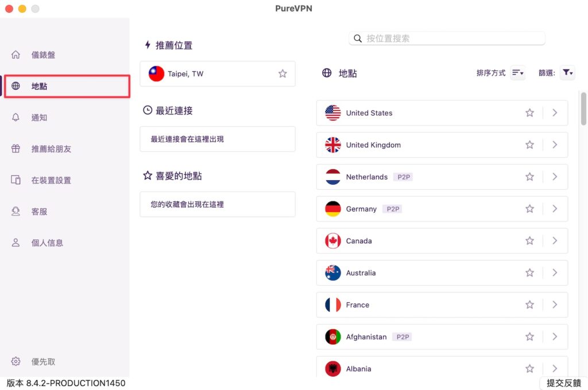Favorite Taipei, TW with star
This screenshot has height=390, width=588.
tap(283, 74)
